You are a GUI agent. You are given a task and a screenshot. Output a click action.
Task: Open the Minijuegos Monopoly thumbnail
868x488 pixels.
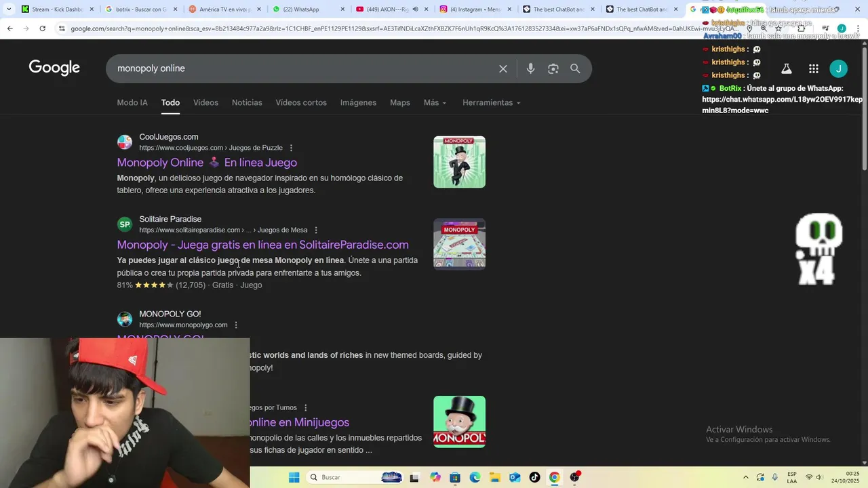[x=460, y=422]
